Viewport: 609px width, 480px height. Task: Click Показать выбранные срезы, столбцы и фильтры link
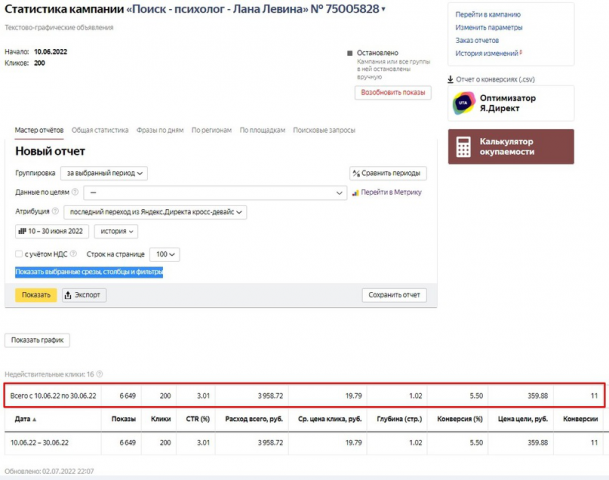(89, 272)
